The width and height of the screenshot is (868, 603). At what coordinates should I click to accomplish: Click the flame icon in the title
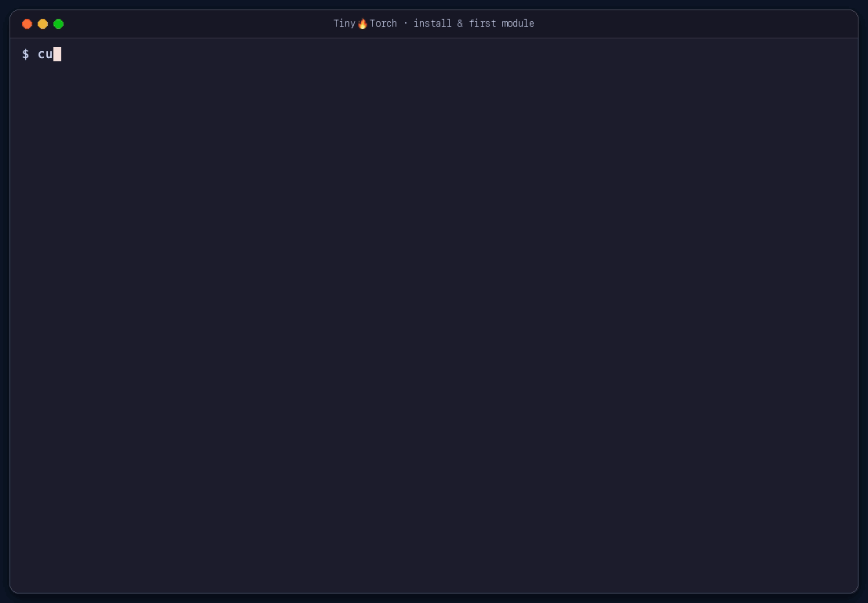(363, 24)
